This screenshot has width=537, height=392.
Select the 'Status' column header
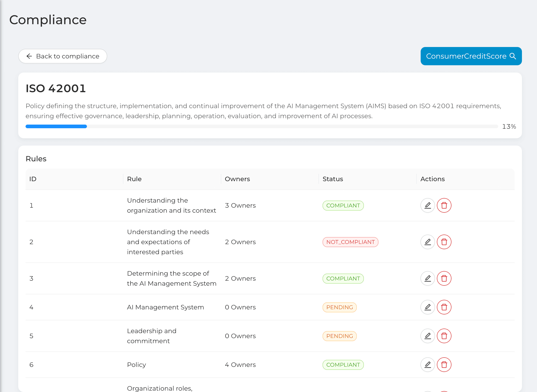point(333,179)
